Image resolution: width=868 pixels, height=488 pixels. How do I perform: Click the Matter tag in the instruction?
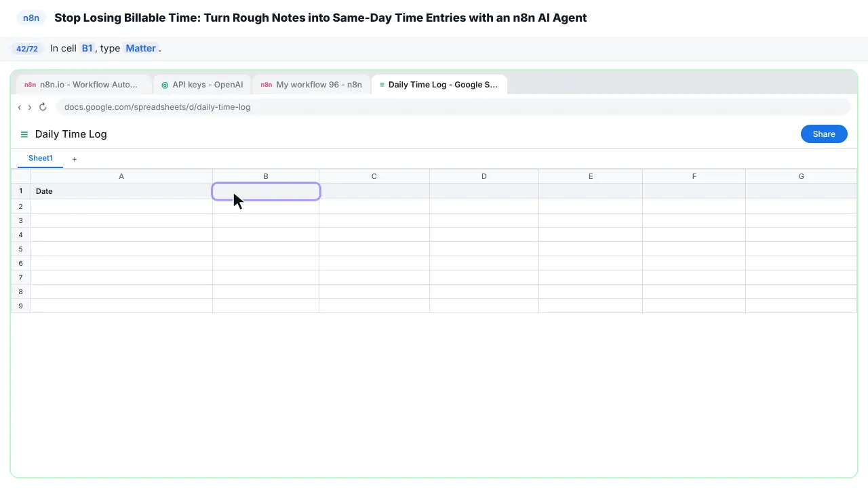[141, 49]
